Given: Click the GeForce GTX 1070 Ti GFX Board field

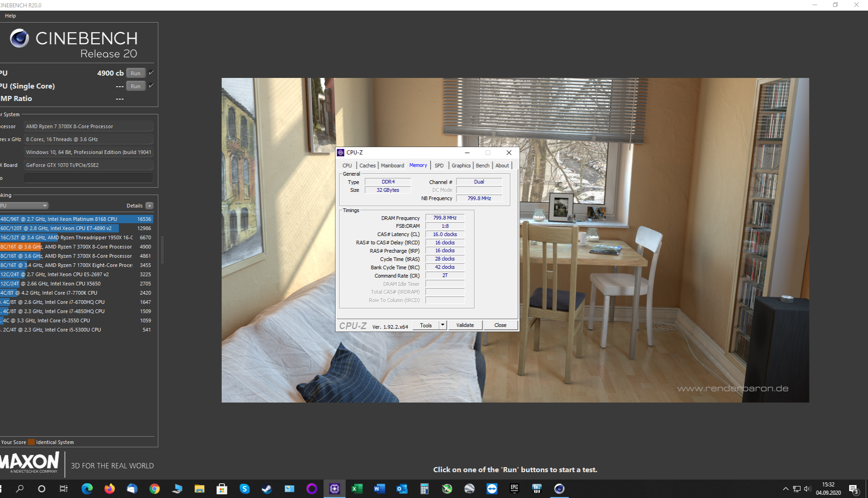Looking at the screenshot, I should click(x=89, y=165).
